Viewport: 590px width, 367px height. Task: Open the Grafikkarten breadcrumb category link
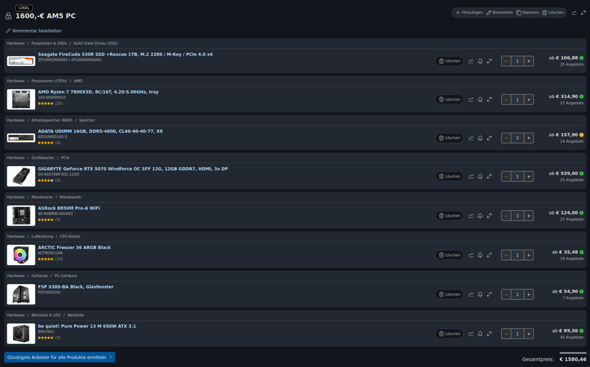43,158
